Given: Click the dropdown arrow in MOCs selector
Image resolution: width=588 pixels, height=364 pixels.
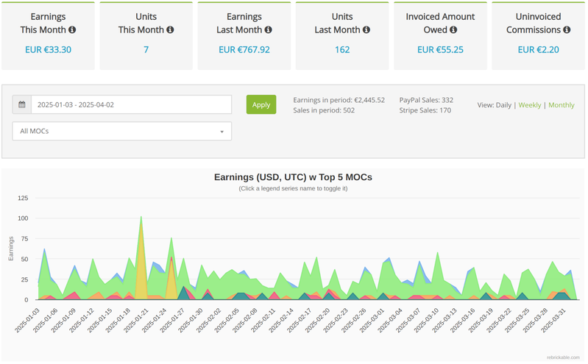Looking at the screenshot, I should point(222,132).
